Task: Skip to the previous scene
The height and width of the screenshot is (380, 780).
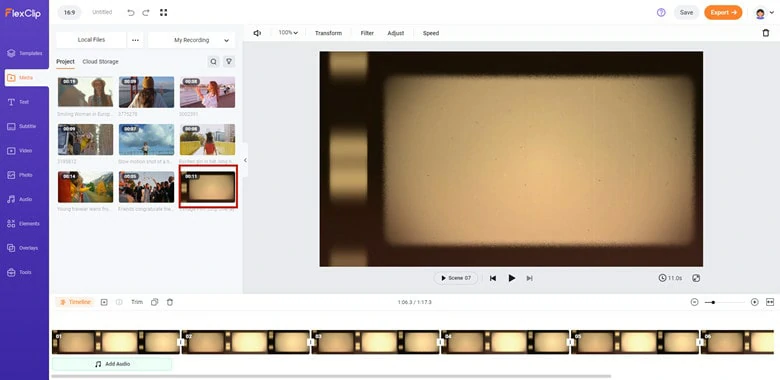Action: tap(492, 278)
